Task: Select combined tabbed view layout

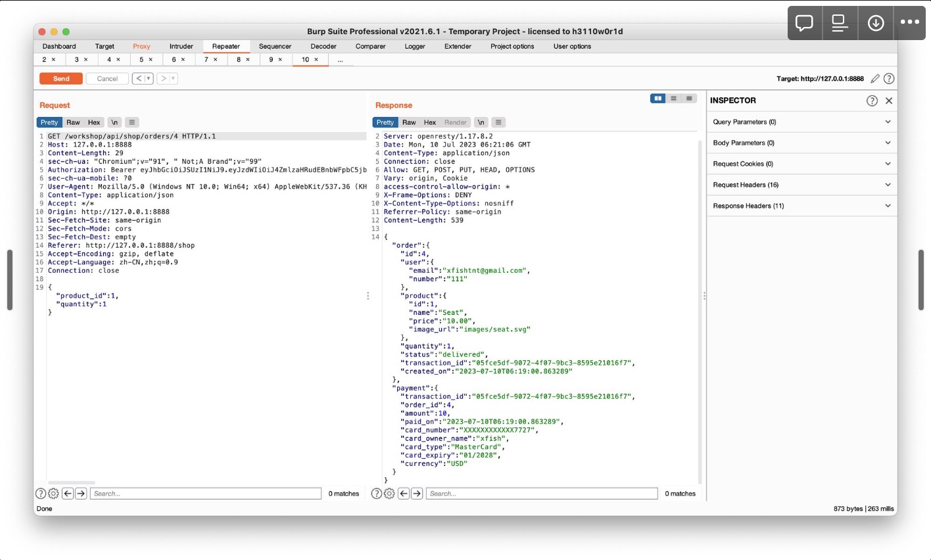Action: click(x=688, y=99)
